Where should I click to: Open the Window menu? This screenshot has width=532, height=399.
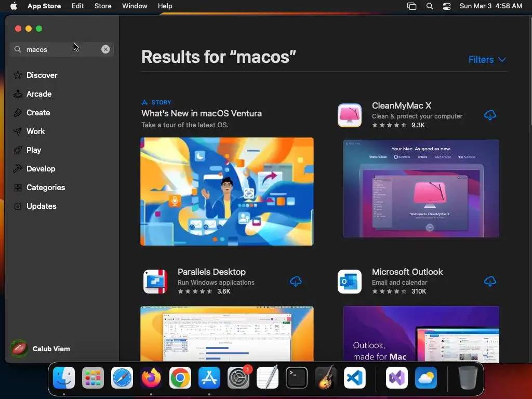point(135,6)
